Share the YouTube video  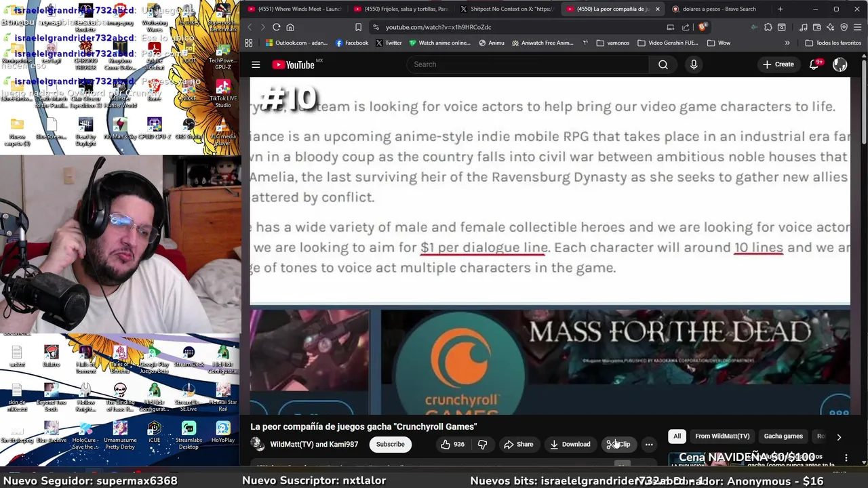(x=518, y=445)
